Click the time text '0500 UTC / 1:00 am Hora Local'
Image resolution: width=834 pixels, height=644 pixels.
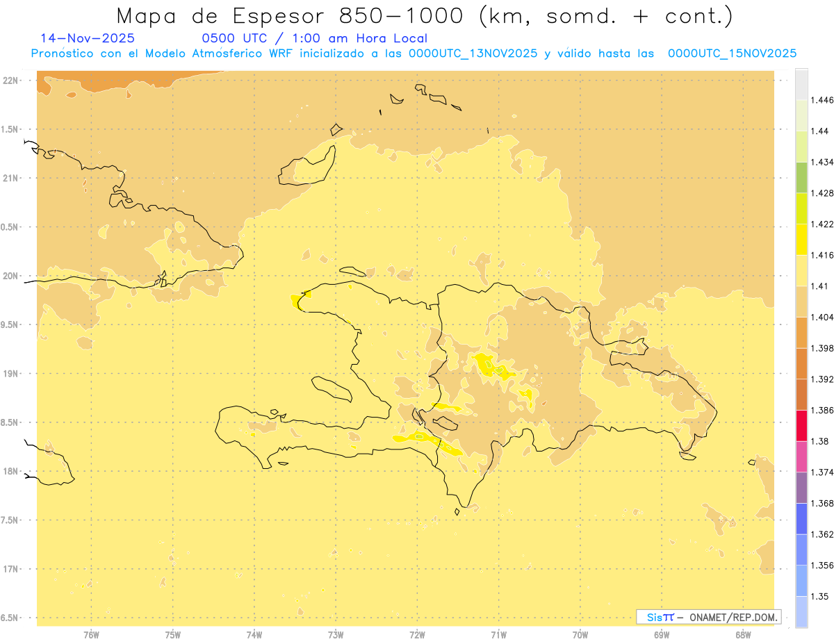(x=314, y=39)
